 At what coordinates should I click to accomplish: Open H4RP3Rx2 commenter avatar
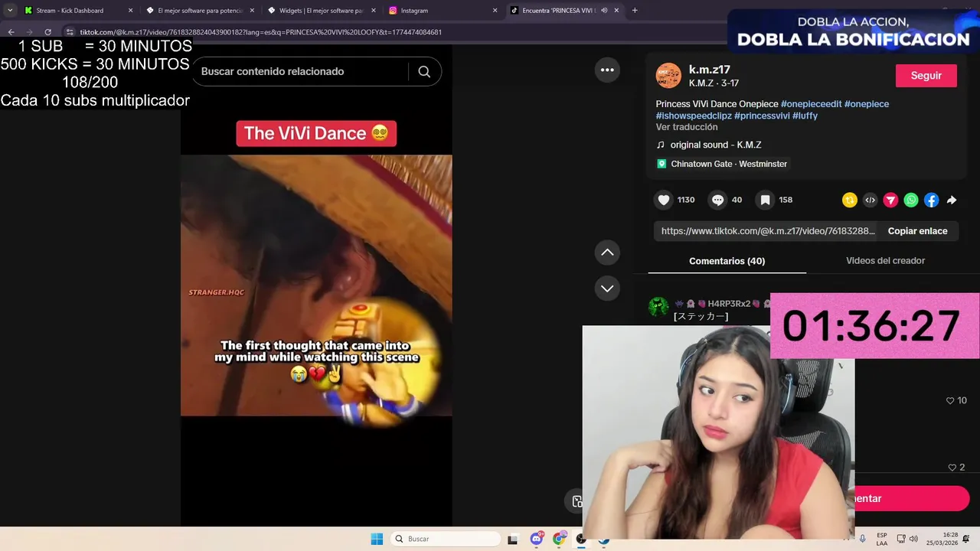click(658, 307)
